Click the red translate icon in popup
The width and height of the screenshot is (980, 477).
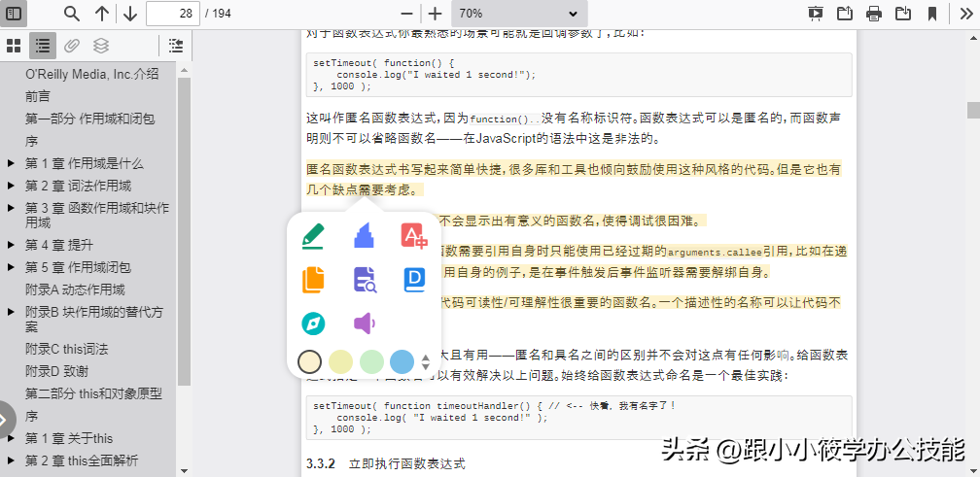[414, 236]
